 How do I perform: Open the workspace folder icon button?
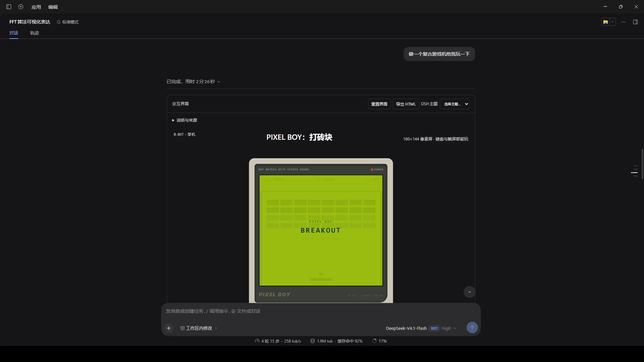tap(605, 22)
